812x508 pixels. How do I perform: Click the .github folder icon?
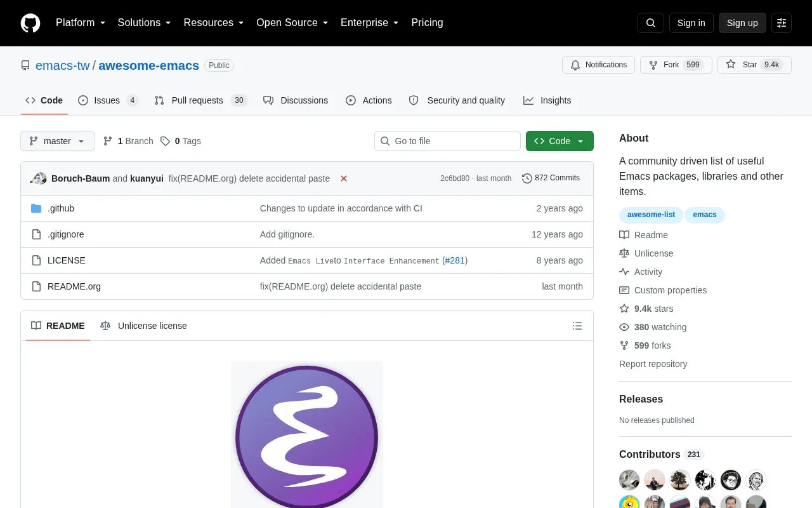[36, 208]
